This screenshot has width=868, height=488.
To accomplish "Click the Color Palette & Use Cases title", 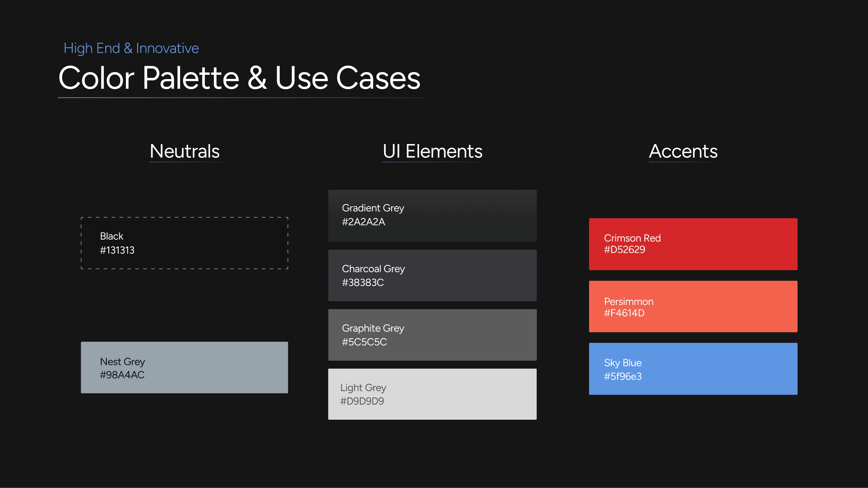I will point(239,78).
